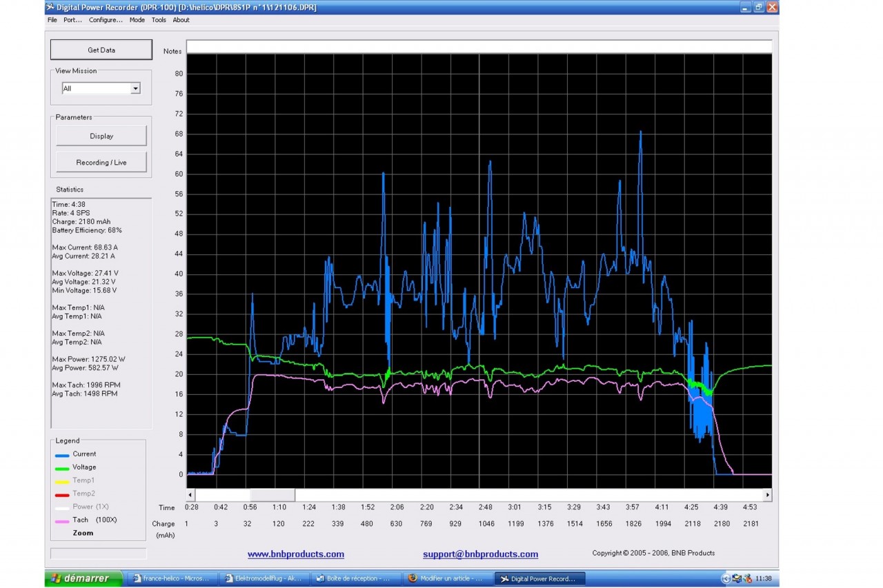
Task: Click the 'Max Temp1: N/A' statistic
Action: (79, 307)
